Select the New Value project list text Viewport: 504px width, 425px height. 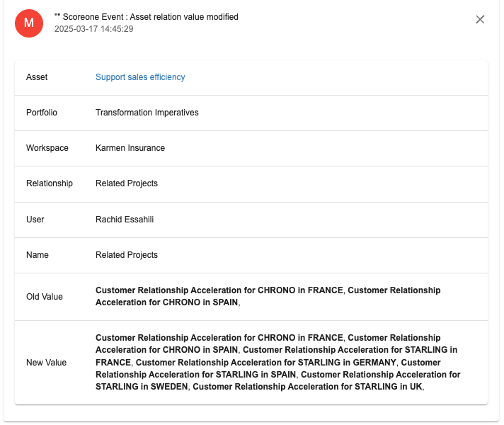(278, 362)
